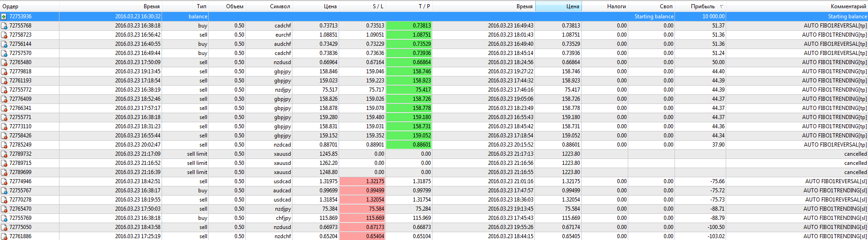
Task: Sort by the S / L column header
Action: (362, 6)
